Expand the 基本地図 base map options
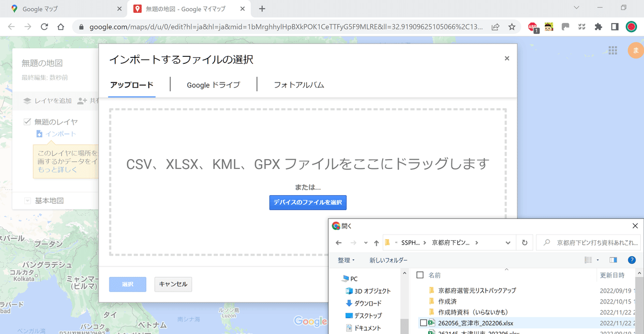 tap(27, 201)
